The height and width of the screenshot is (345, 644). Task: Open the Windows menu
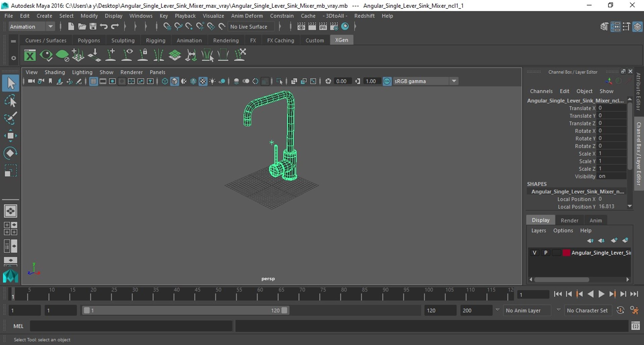(141, 16)
